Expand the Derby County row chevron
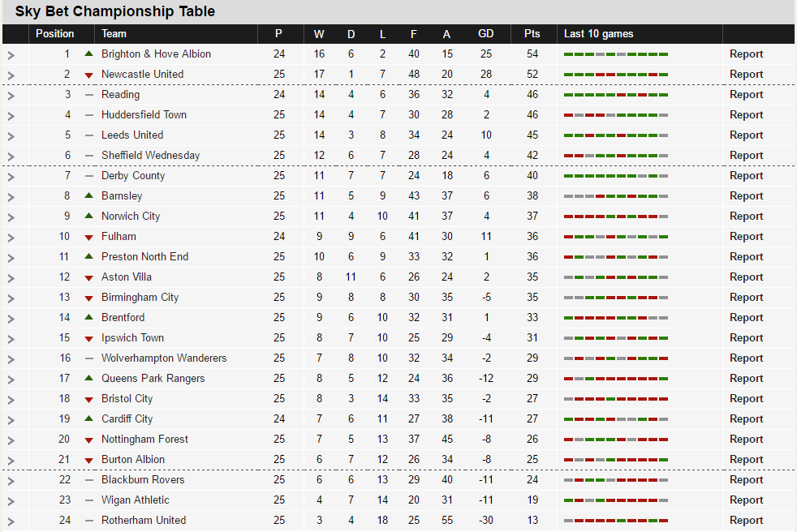Image resolution: width=797 pixels, height=532 pixels. tap(11, 177)
